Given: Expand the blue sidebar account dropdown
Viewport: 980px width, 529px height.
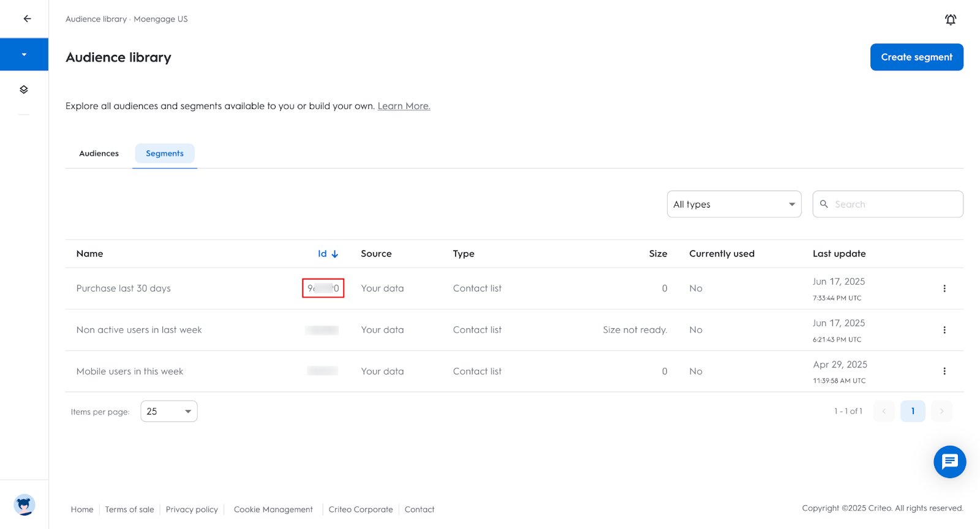Looking at the screenshot, I should coord(24,54).
